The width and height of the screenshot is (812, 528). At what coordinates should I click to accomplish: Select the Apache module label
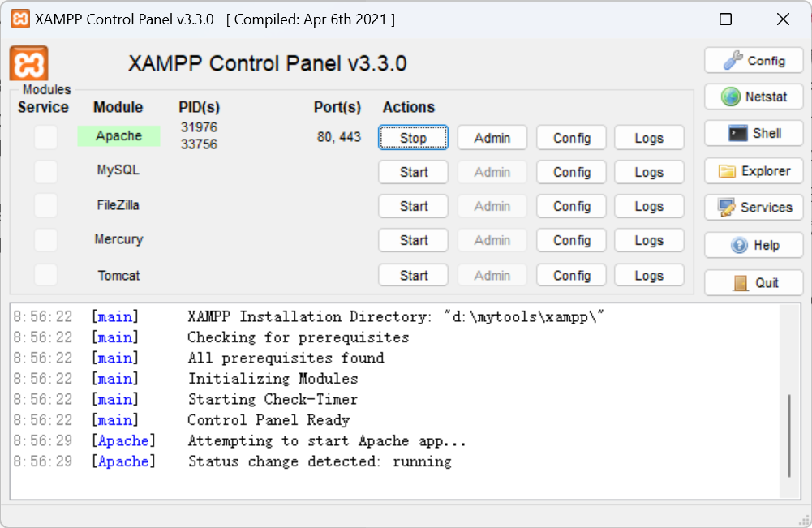point(118,135)
